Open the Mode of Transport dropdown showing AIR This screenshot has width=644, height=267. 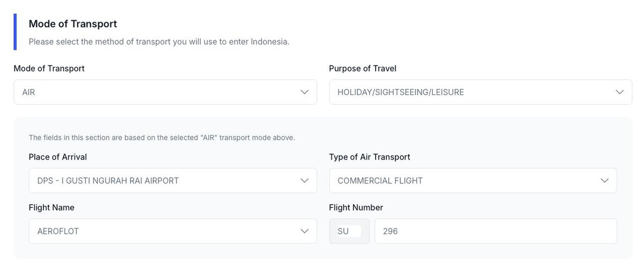click(161, 92)
